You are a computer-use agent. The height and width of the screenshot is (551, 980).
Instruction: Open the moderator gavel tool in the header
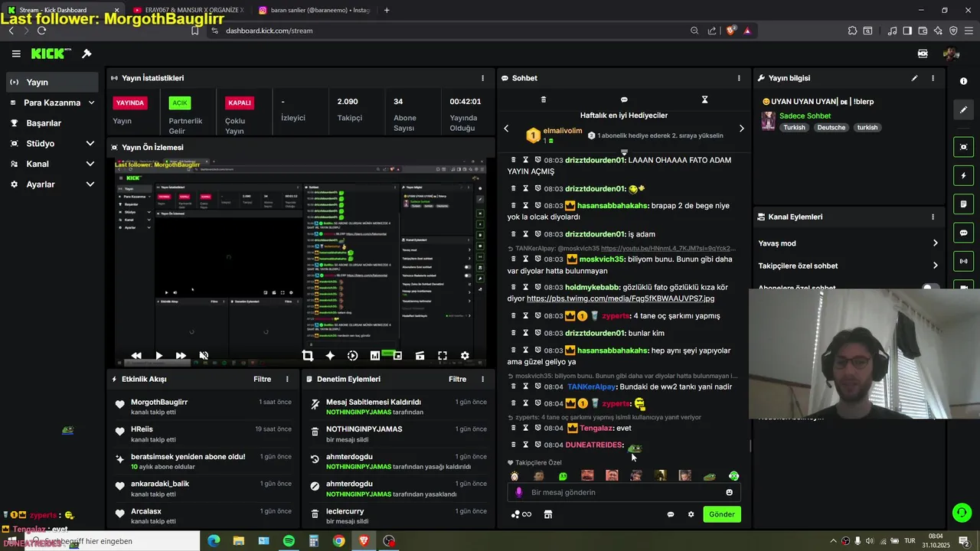click(87, 54)
